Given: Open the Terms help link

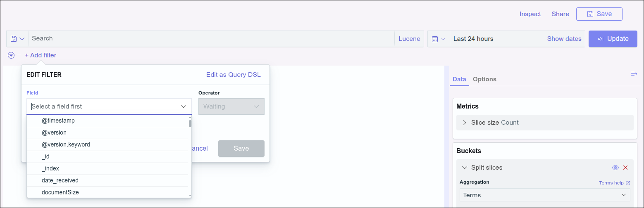Looking at the screenshot, I should pyautogui.click(x=614, y=183).
